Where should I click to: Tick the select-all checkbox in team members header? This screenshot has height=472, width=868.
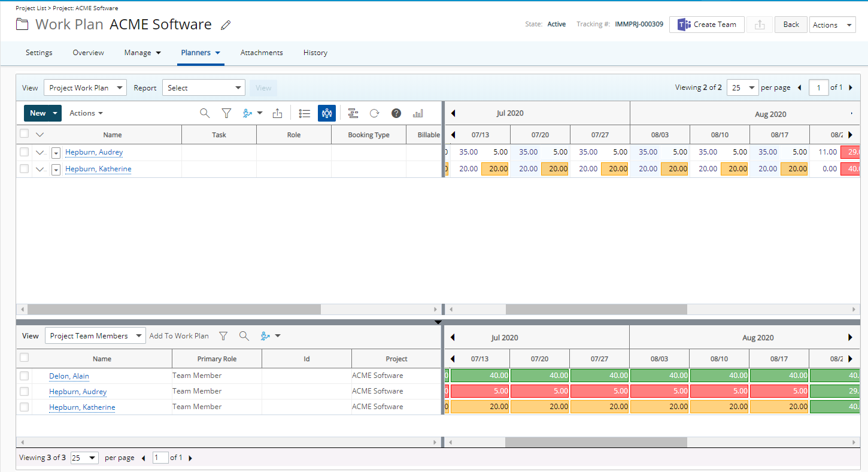tap(24, 358)
